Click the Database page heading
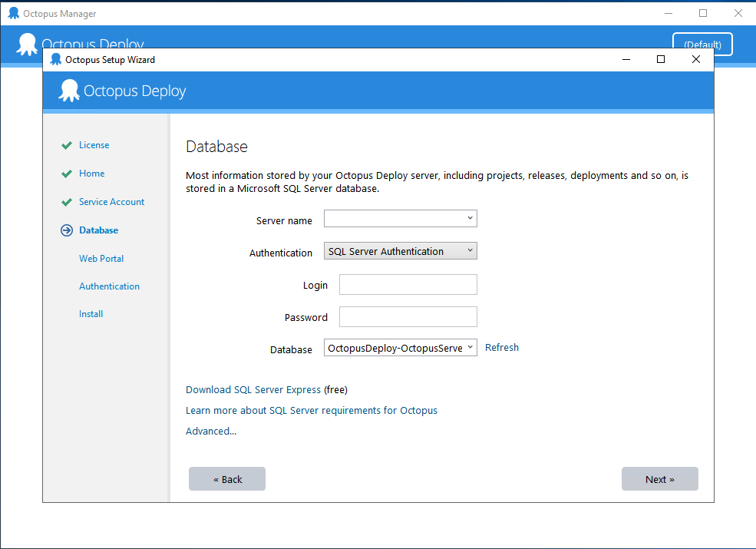This screenshot has width=756, height=549. 217,147
